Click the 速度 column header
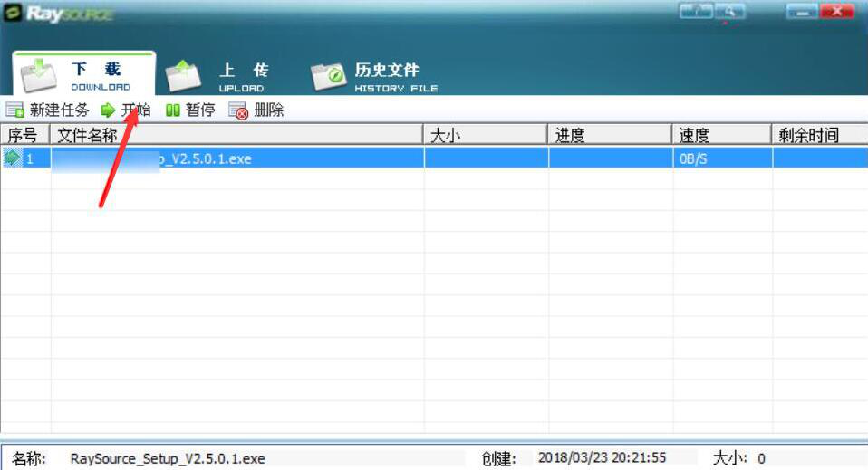 [722, 135]
